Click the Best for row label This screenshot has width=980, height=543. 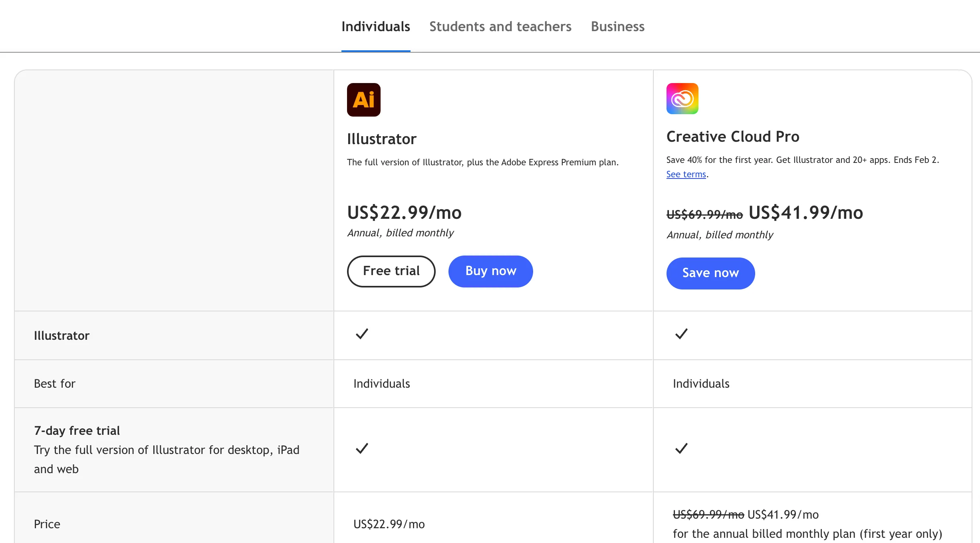[55, 384]
